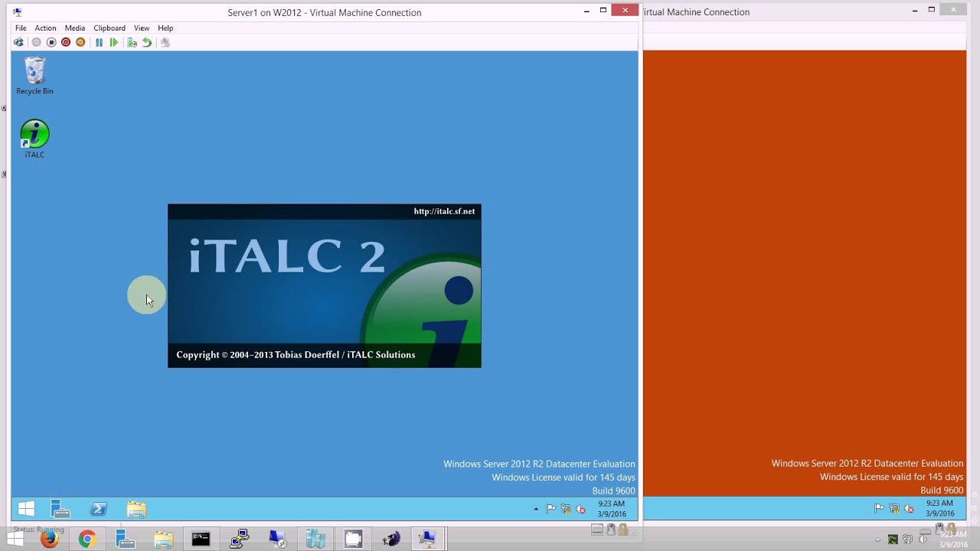Image resolution: width=980 pixels, height=551 pixels.
Task: Click the greyed-out Start VM toolbar button
Action: (36, 43)
